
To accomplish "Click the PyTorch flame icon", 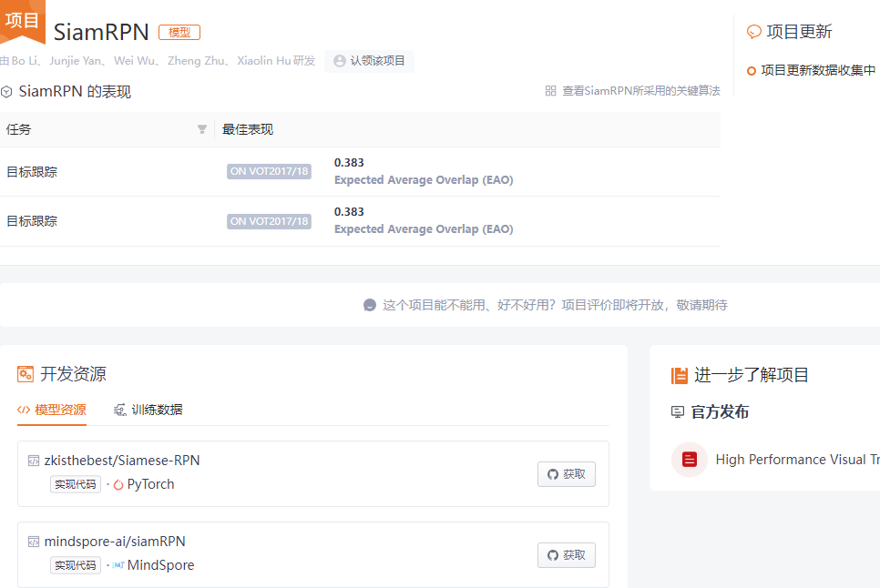I will click(118, 485).
